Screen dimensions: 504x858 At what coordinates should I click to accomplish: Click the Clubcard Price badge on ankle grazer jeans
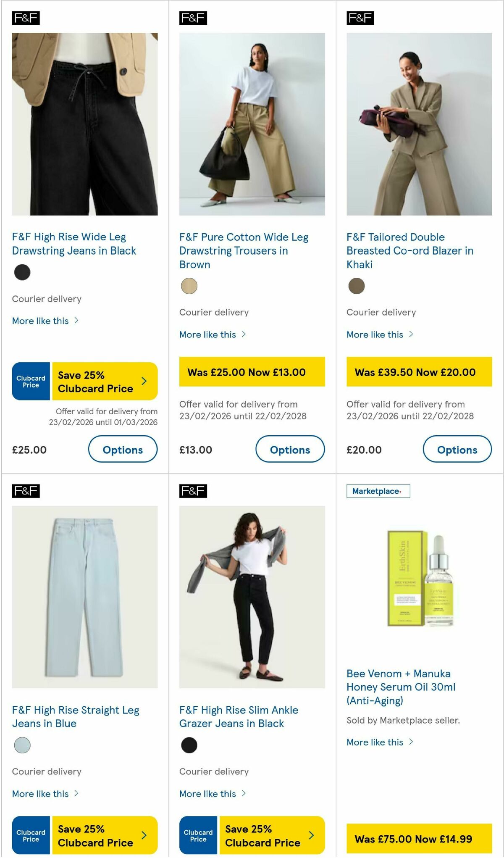coord(197,835)
